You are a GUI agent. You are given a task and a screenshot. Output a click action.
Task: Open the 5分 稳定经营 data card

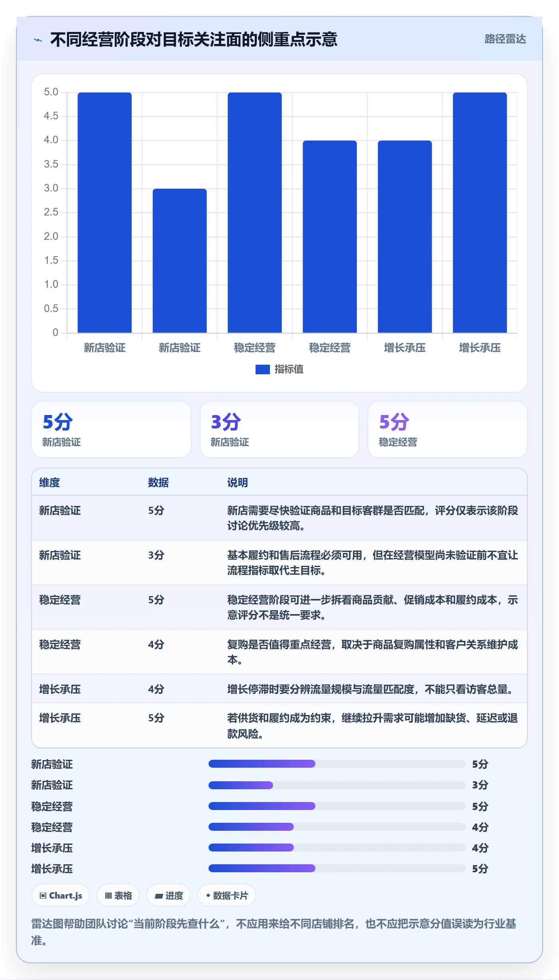click(448, 429)
